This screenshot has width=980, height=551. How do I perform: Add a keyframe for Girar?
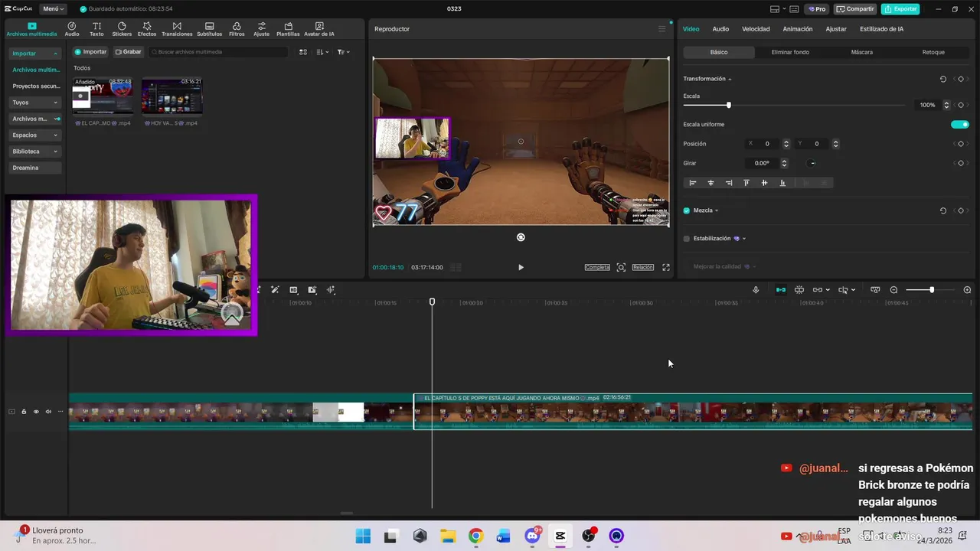961,163
